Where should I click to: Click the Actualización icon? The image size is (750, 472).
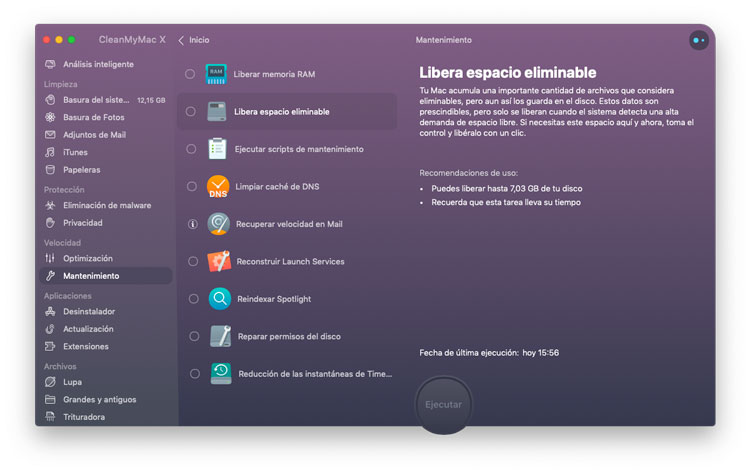point(50,329)
